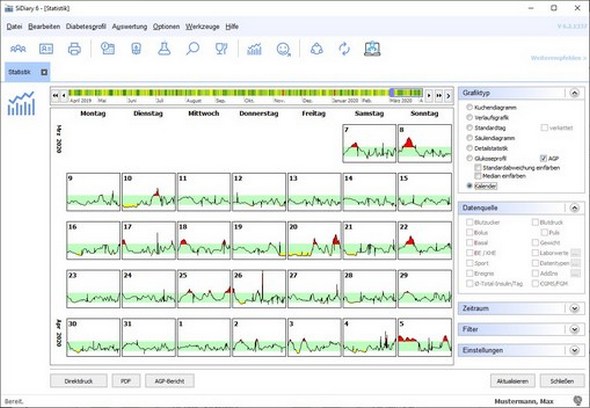590x408 pixels.
Task: Expand the Zeitraum panel
Action: [x=574, y=308]
